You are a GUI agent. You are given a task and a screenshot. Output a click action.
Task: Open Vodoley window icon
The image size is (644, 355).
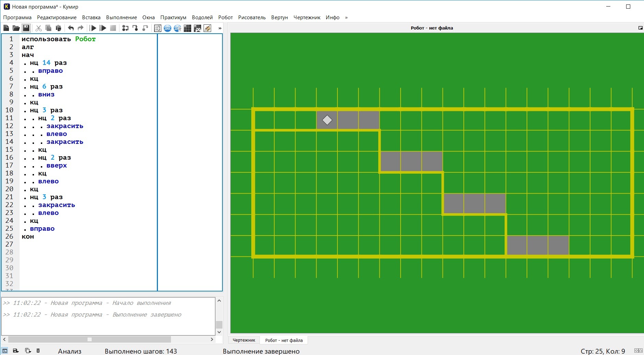click(x=168, y=28)
